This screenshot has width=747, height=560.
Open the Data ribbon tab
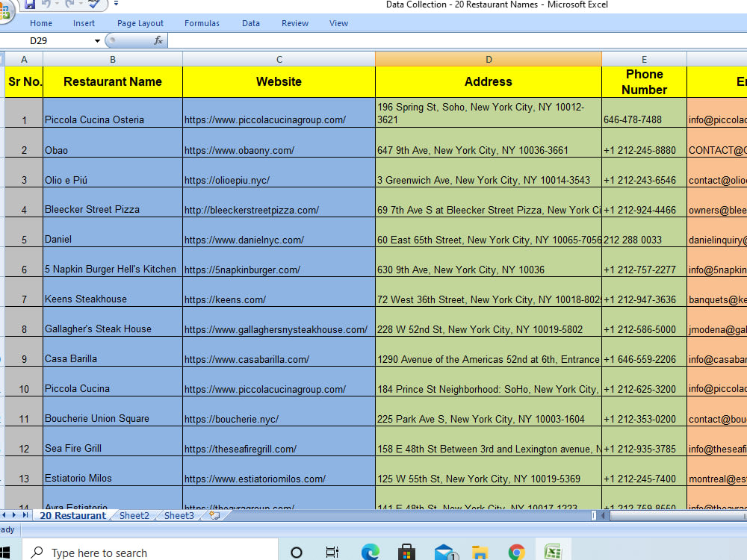(x=250, y=23)
